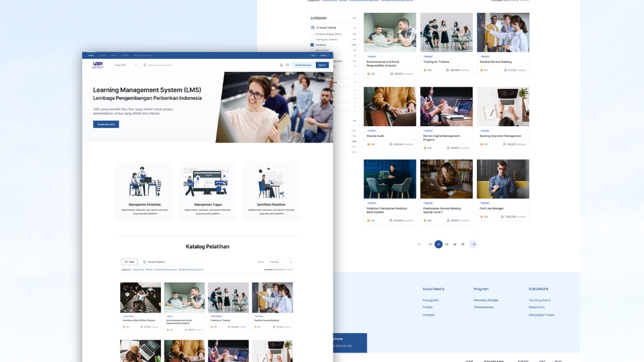644x362 pixels.
Task: Open the Klasikal Audit course thumbnail
Action: (x=390, y=107)
